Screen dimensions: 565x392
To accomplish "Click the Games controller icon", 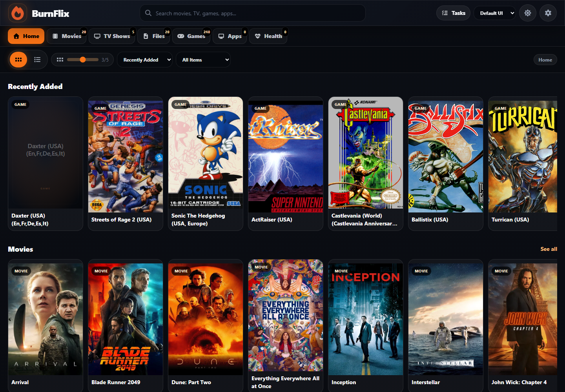I will tap(181, 36).
